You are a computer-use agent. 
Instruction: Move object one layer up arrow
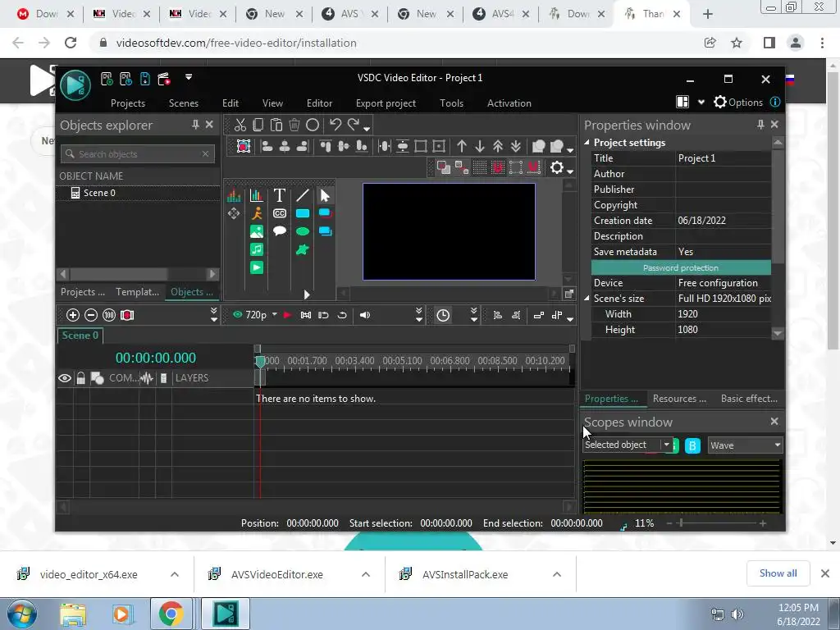tap(462, 146)
